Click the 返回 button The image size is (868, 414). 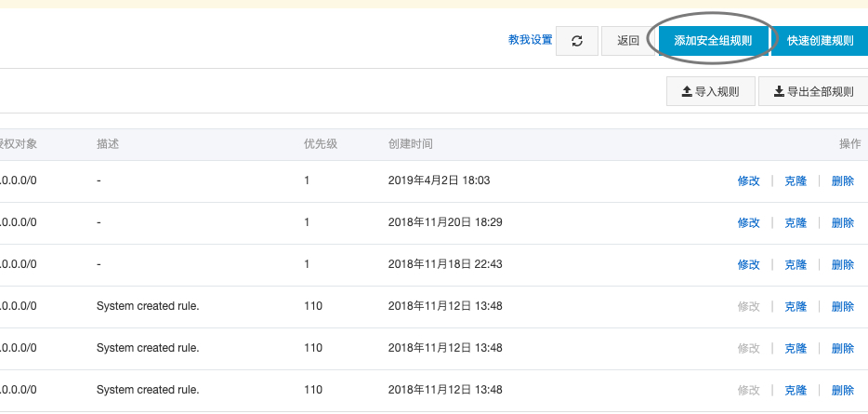pyautogui.click(x=628, y=41)
